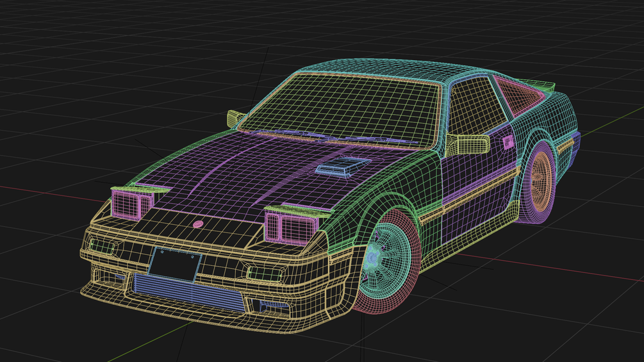Viewport: 644px width, 362px height.
Task: Select the yellow side mirror on the door
Action: 468,144
